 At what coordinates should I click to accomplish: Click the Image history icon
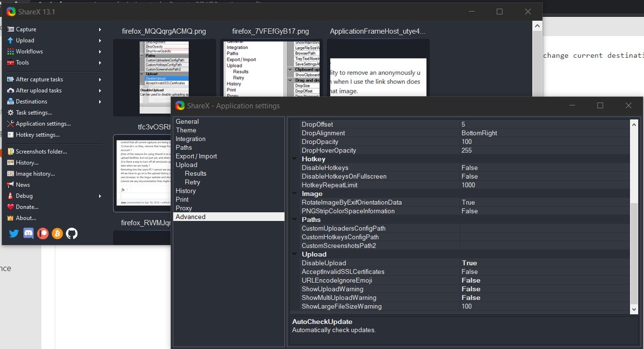pyautogui.click(x=11, y=174)
